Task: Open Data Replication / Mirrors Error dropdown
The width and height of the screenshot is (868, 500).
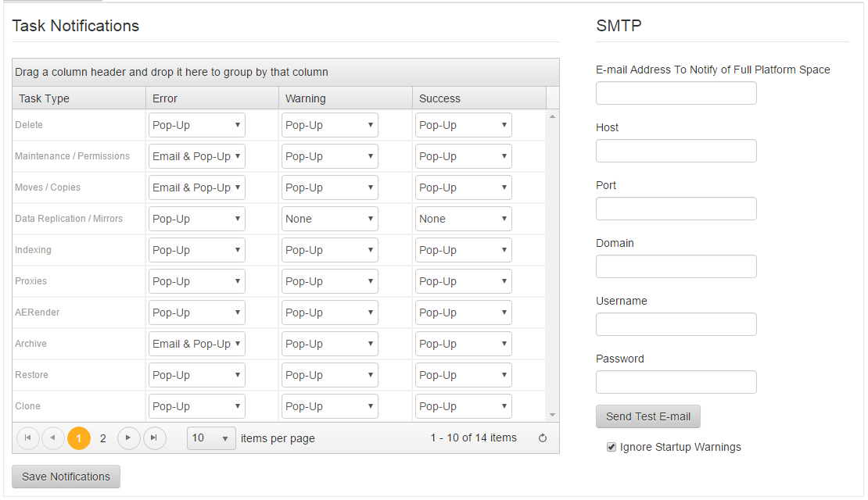Action: (196, 219)
